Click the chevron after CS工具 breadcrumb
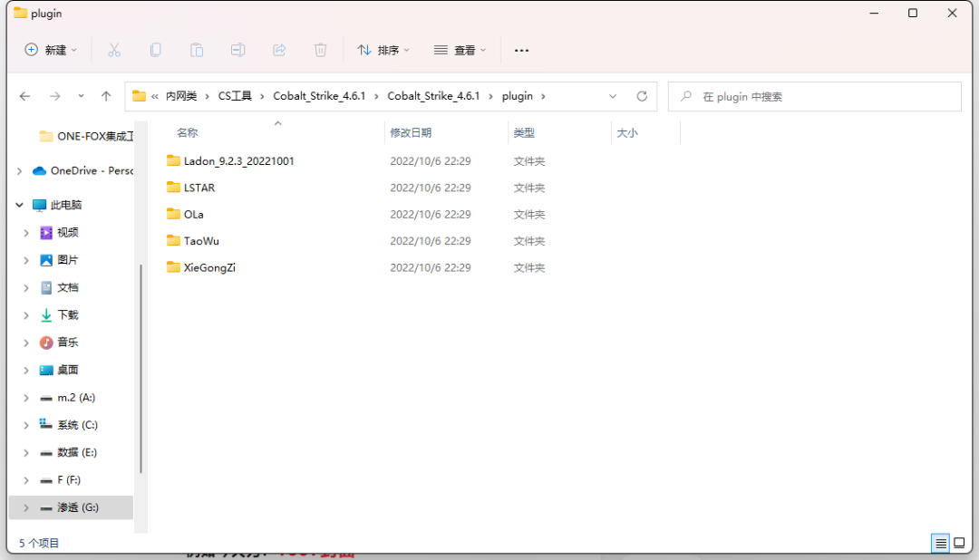This screenshot has height=560, width=979. pos(262,96)
